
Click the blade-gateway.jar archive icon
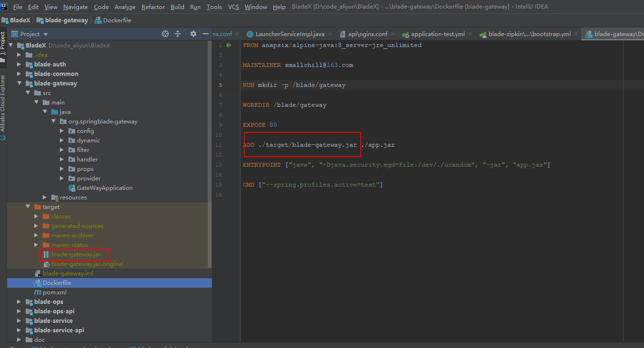tap(46, 254)
